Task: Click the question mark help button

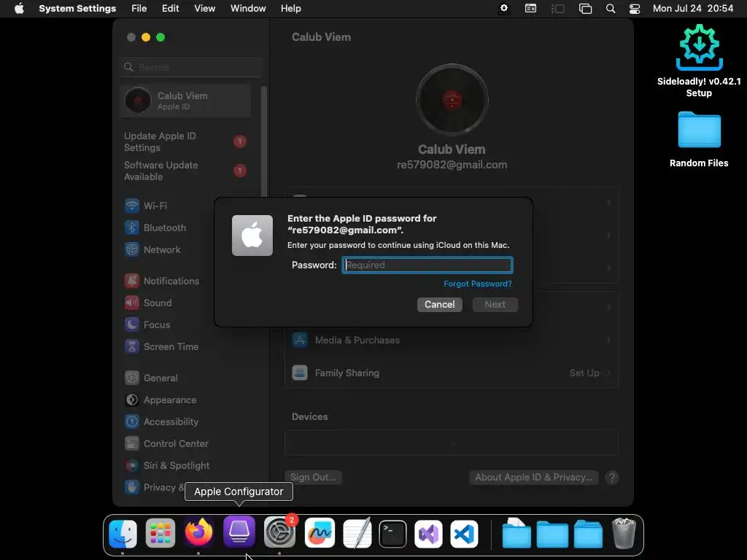Action: (x=612, y=477)
